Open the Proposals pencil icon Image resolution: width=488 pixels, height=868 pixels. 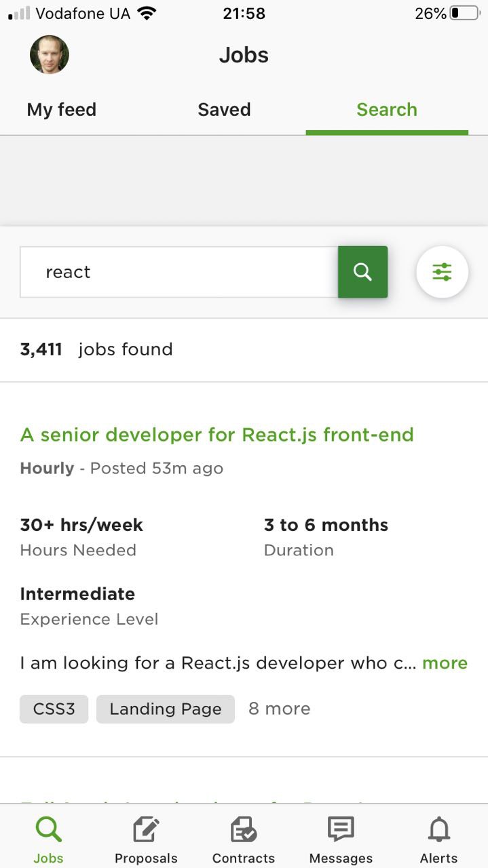click(146, 829)
